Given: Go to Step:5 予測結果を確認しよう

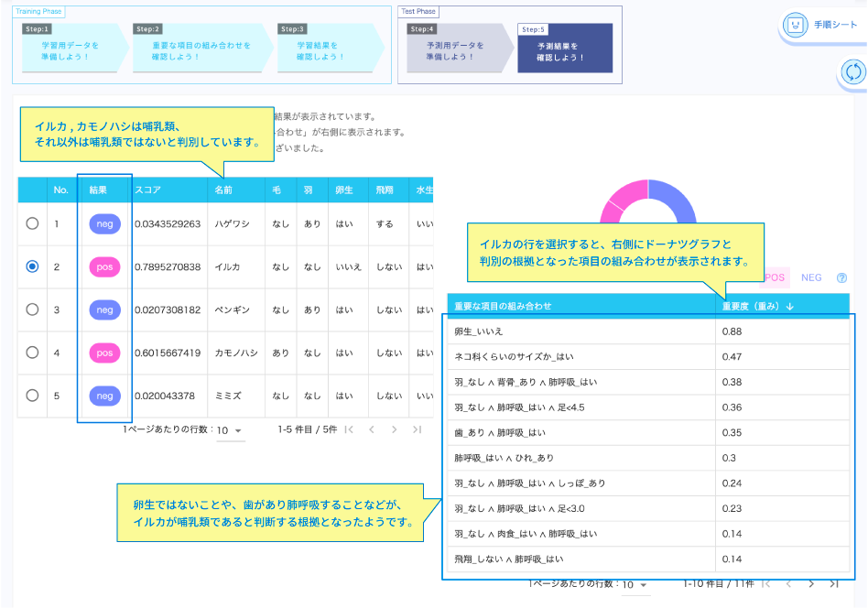Looking at the screenshot, I should 565,49.
